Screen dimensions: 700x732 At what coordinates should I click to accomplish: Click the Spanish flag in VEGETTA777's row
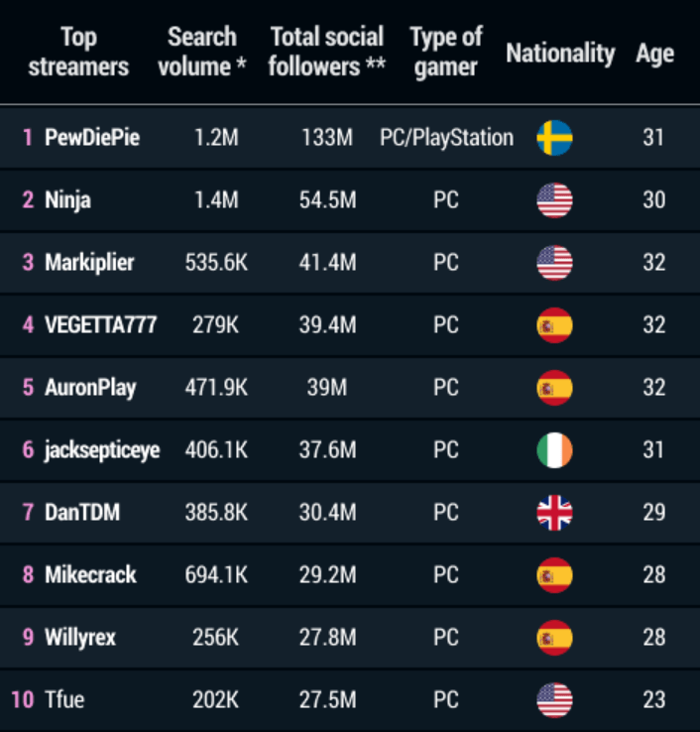tap(554, 325)
